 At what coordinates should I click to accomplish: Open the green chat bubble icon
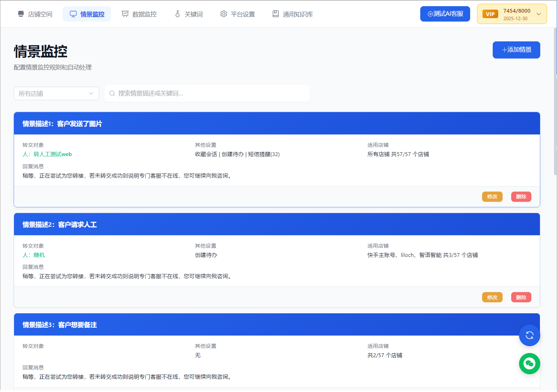tap(529, 364)
